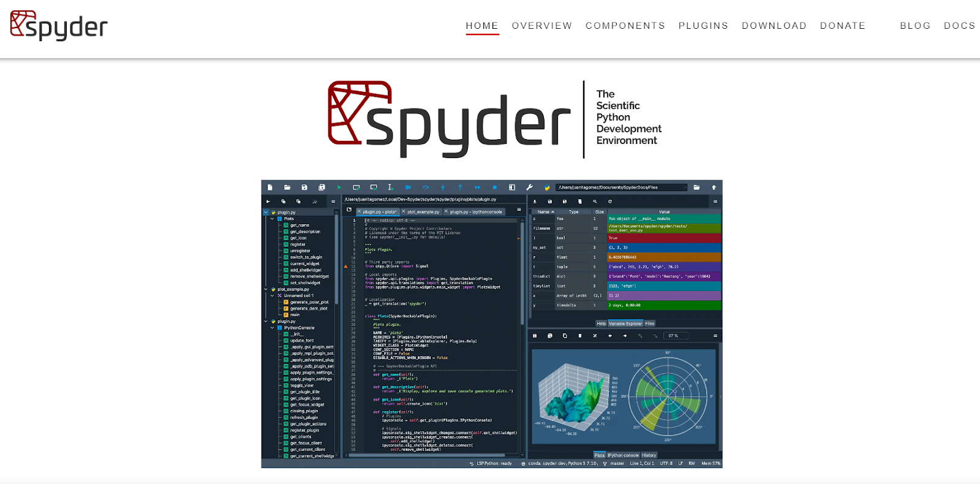Screen dimensions: 980x484
Task: Close the plugin.py - ipythonconsole tab
Action: coord(447,212)
